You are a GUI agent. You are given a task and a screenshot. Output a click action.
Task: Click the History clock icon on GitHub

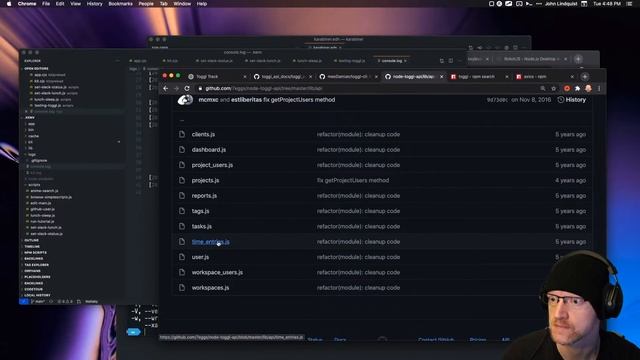[x=561, y=100]
